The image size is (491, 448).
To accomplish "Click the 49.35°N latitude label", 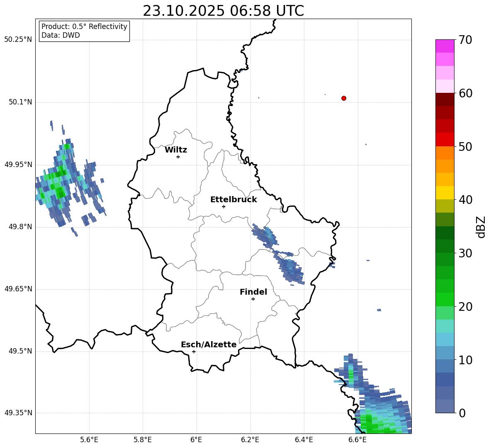I will [18, 413].
